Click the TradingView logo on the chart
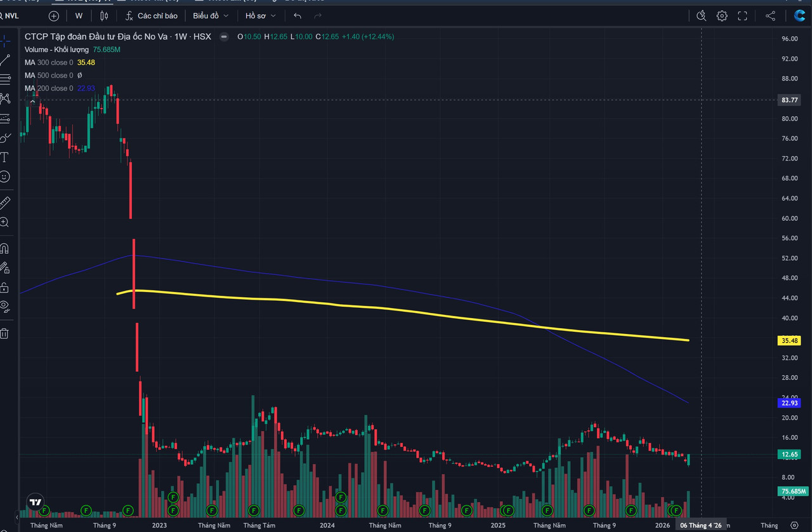Viewport: 812px width, 532px height. click(x=36, y=502)
